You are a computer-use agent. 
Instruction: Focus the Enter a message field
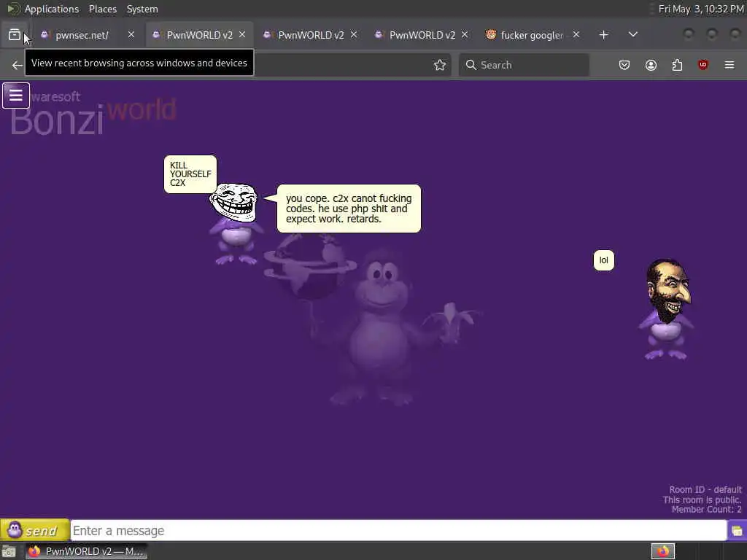point(399,531)
